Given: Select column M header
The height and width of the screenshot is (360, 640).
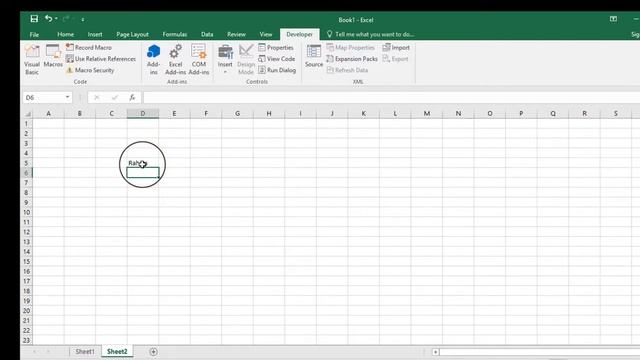Looking at the screenshot, I should (427, 113).
